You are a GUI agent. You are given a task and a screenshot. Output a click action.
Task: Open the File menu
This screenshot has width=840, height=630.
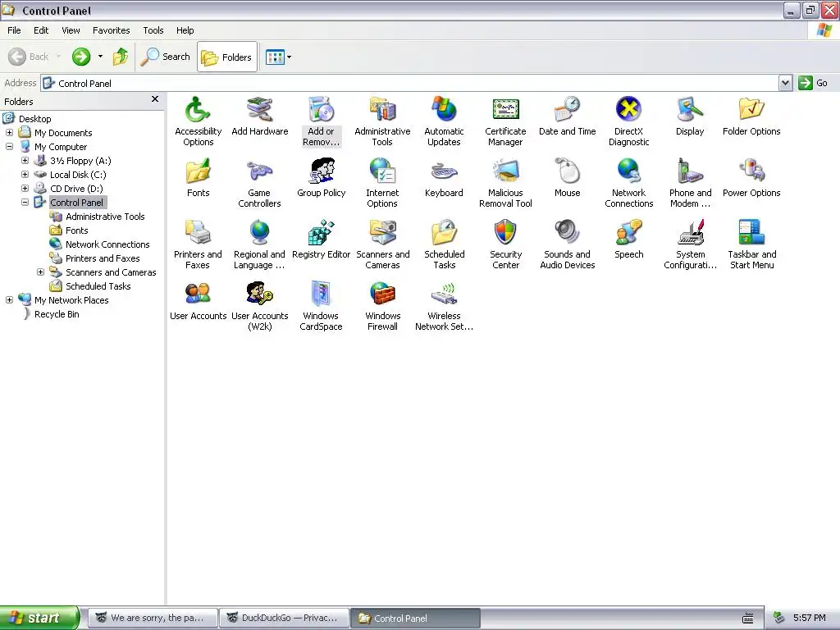pos(14,30)
